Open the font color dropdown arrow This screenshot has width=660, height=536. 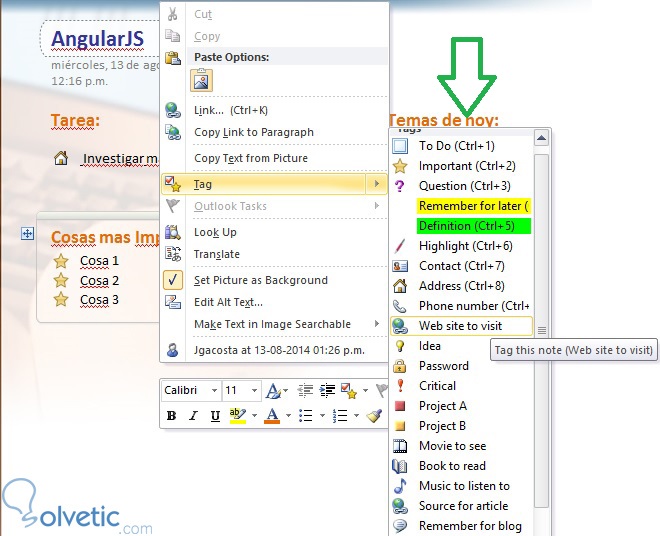pyautogui.click(x=288, y=416)
